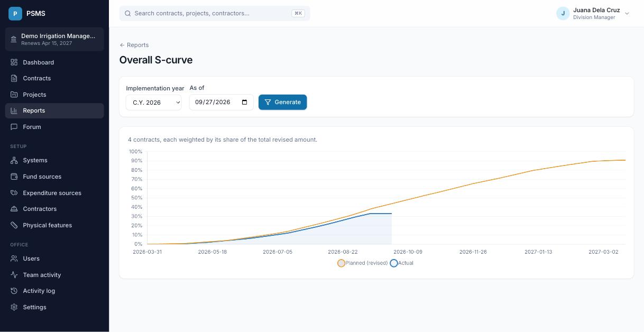Click the Fund sources wallet icon
Screen dimensions: 644x332
point(14,177)
